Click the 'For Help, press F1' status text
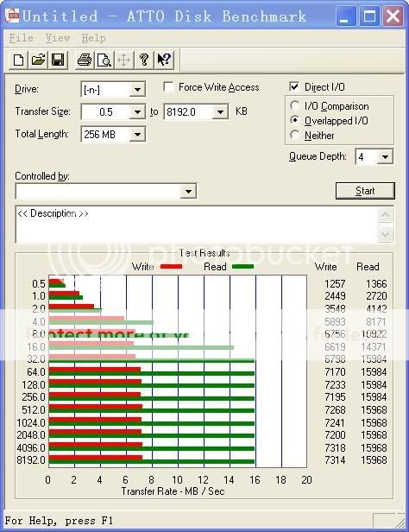 click(59, 521)
